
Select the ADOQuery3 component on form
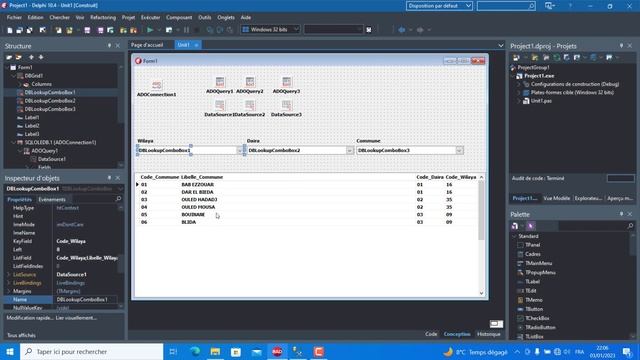(287, 82)
